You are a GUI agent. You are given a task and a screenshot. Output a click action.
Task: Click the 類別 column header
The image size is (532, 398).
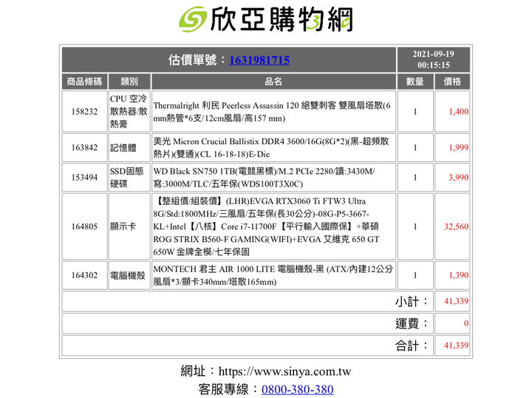click(x=129, y=81)
